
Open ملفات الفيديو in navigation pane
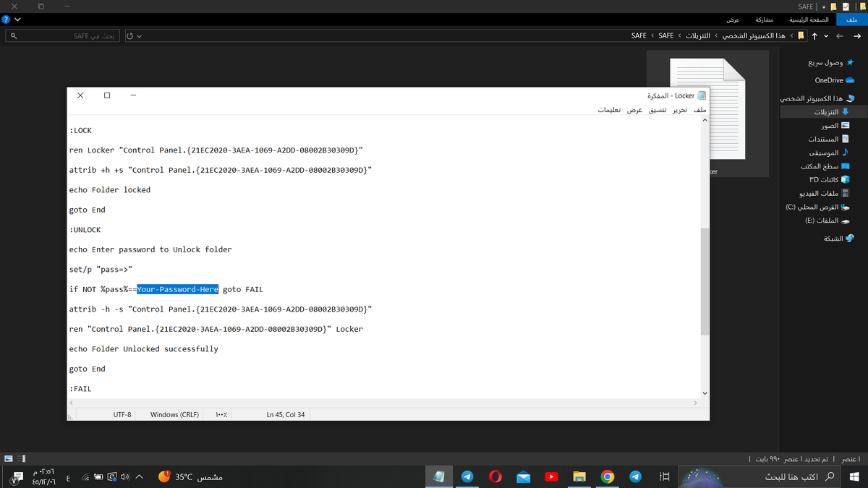pos(825,193)
